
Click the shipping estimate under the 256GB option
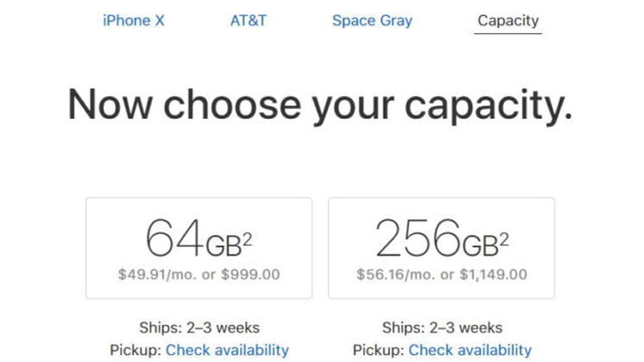[442, 327]
